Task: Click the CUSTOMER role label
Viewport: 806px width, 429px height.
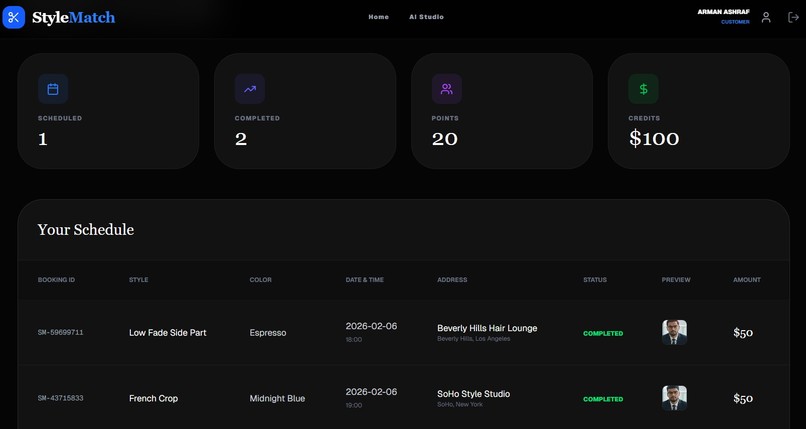Action: (735, 22)
